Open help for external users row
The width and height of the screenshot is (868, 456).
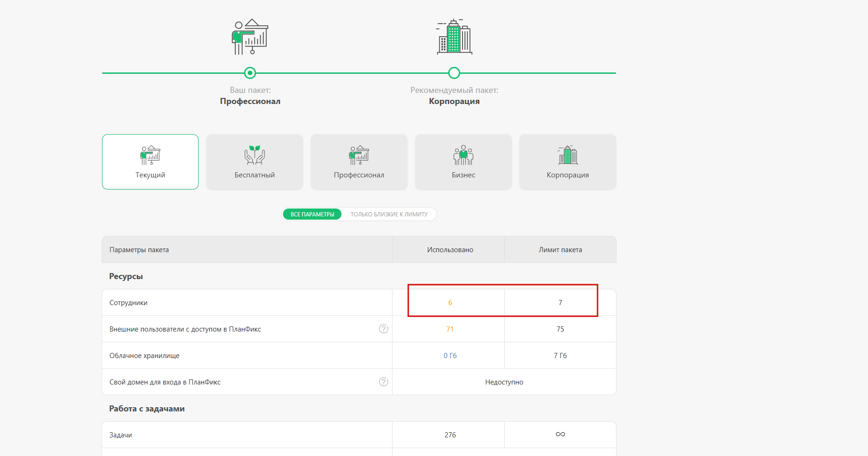384,329
